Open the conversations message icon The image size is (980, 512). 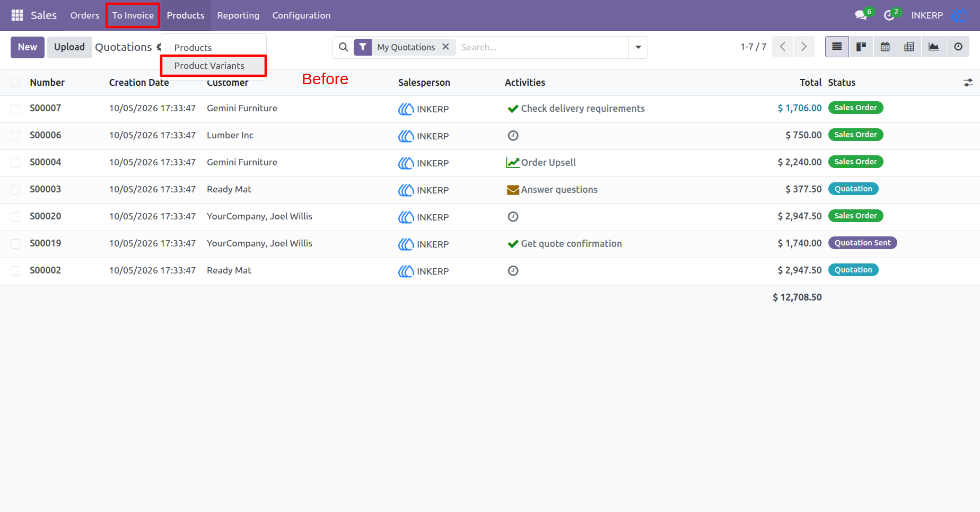861,15
